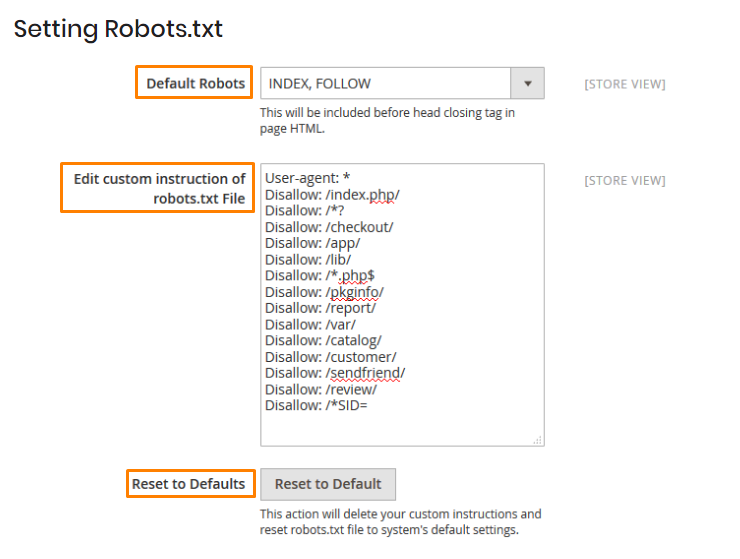Image resolution: width=740 pixels, height=559 pixels.
Task: Click the Disallow: /customer/ line
Action: pyautogui.click(x=331, y=357)
